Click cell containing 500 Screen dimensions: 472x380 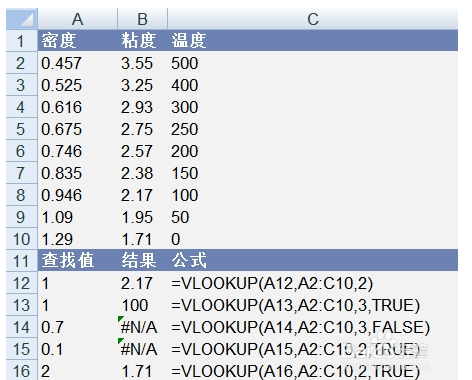tap(313, 63)
